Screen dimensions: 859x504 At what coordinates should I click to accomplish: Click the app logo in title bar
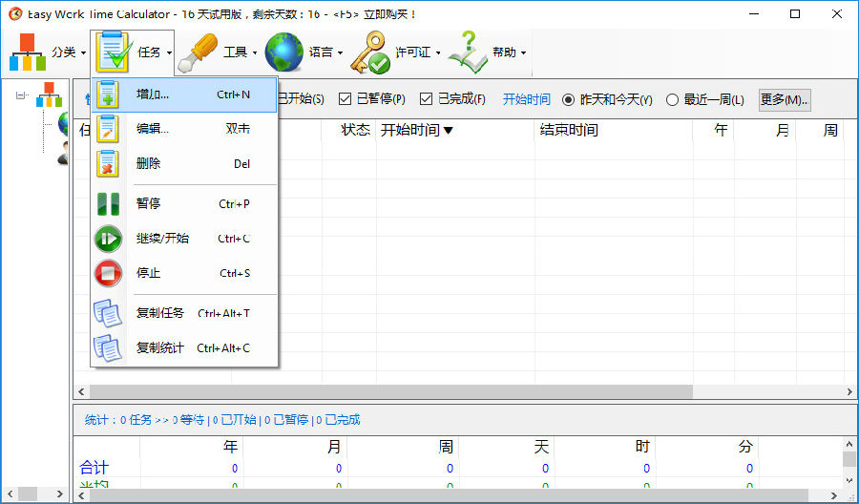pyautogui.click(x=14, y=13)
